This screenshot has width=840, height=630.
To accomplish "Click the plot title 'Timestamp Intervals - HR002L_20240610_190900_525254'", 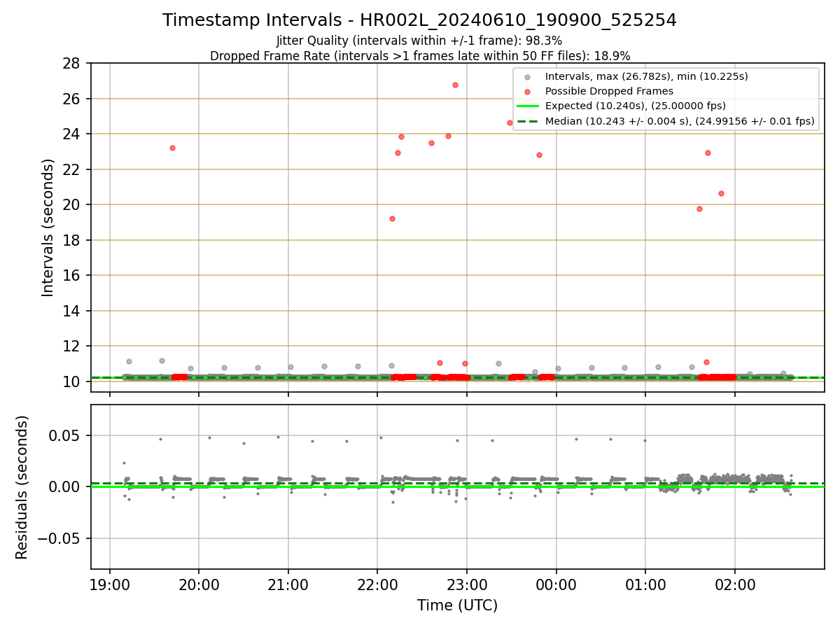I will pyautogui.click(x=419, y=20).
